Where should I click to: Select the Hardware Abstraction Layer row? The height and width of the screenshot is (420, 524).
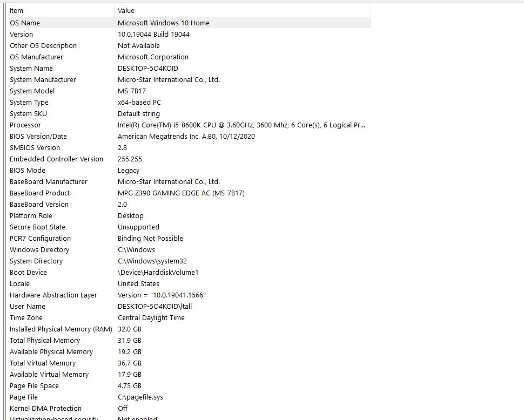[x=190, y=295]
